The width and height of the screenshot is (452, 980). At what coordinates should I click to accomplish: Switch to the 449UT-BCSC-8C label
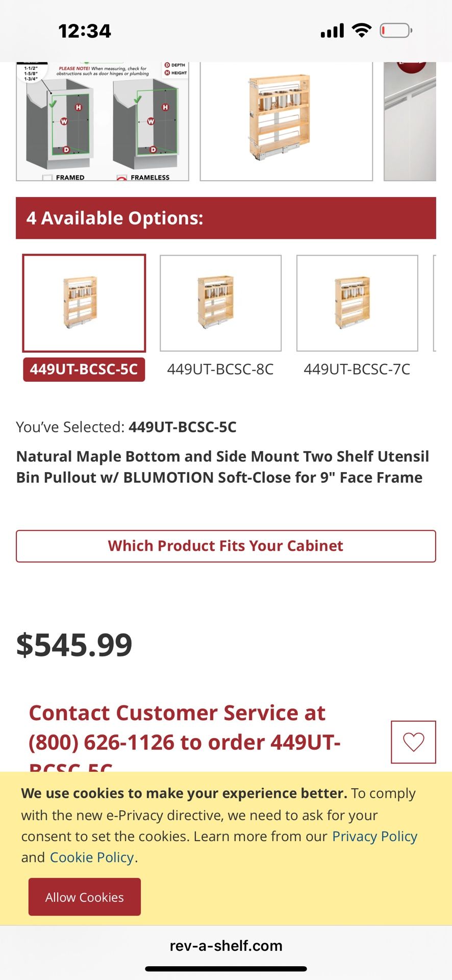(220, 370)
